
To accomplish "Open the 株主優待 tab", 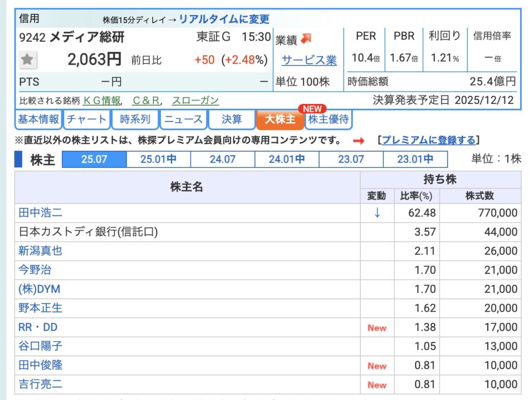I will pyautogui.click(x=328, y=120).
